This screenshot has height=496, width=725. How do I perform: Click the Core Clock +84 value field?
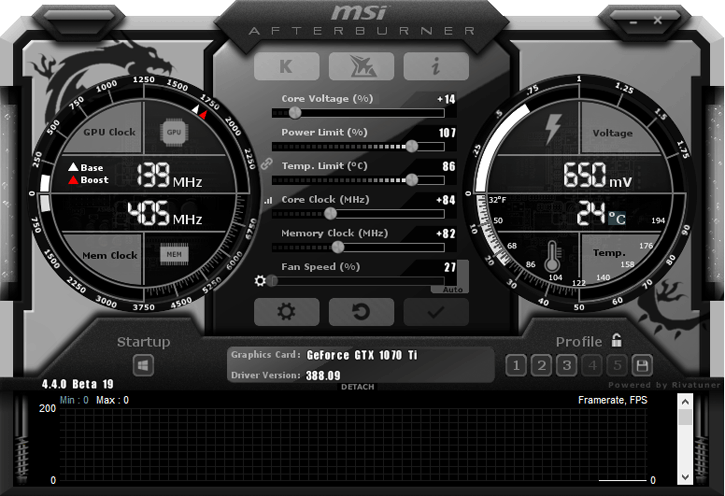(x=446, y=200)
